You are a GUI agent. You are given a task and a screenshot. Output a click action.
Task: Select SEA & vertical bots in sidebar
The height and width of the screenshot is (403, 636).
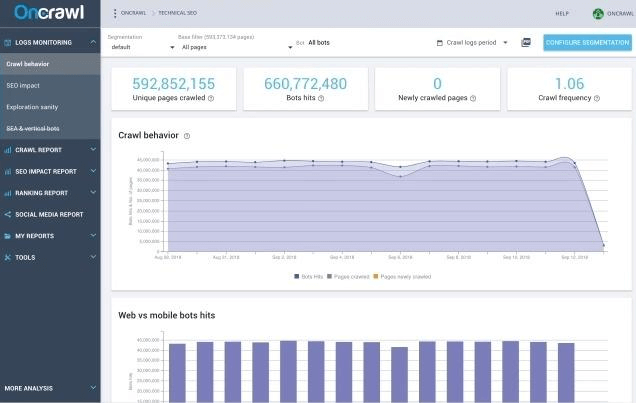50,129
